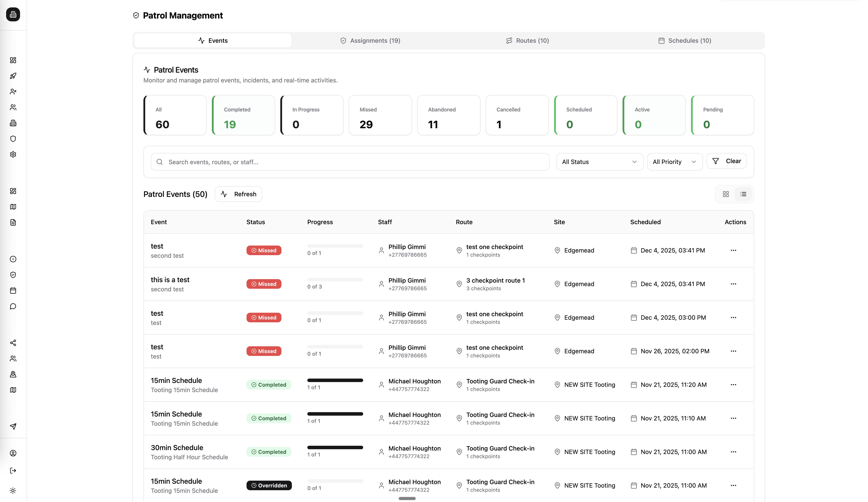Open the chat bubble sidebar icon
868x502 pixels.
click(13, 306)
